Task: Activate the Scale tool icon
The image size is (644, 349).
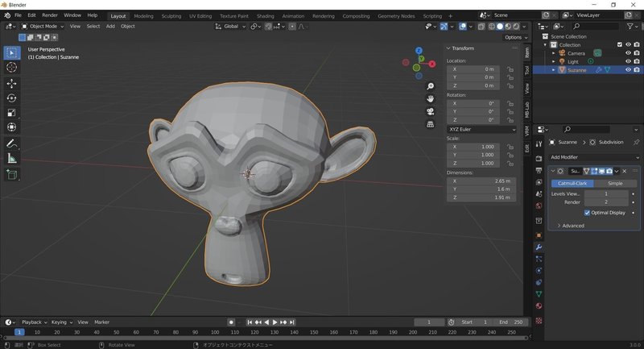Action: pos(11,112)
